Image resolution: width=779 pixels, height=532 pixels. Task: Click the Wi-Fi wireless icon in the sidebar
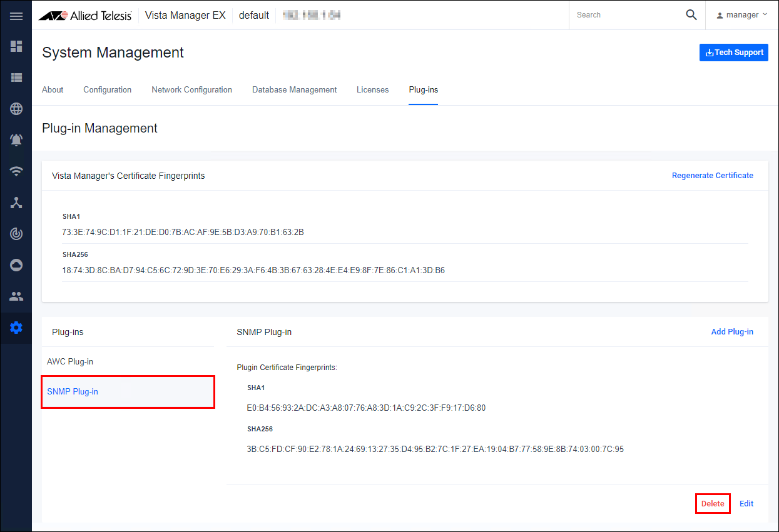click(16, 171)
